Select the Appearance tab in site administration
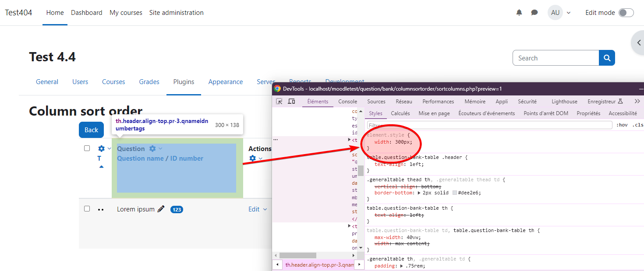The height and width of the screenshot is (271, 644). 226,82
